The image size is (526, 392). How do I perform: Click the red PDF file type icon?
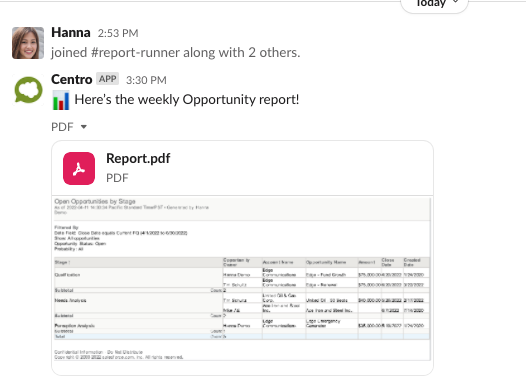pos(79,168)
